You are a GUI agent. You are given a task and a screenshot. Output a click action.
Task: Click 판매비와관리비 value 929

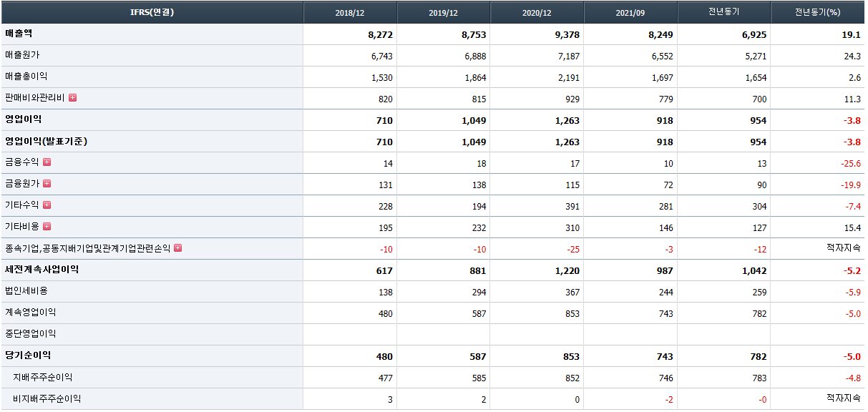[x=572, y=99]
